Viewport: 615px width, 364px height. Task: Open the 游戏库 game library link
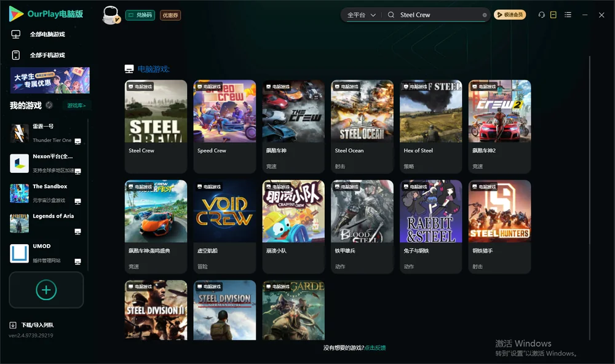coord(76,105)
